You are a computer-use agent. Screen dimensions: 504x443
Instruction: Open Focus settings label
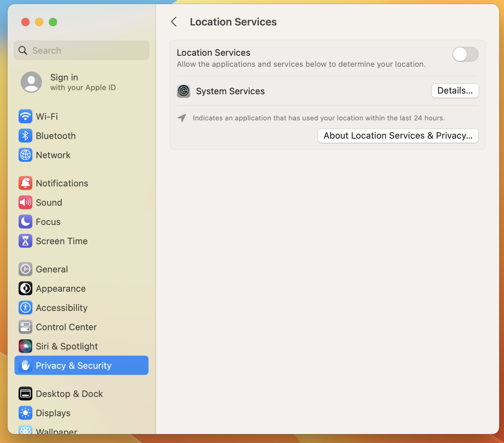pos(48,222)
